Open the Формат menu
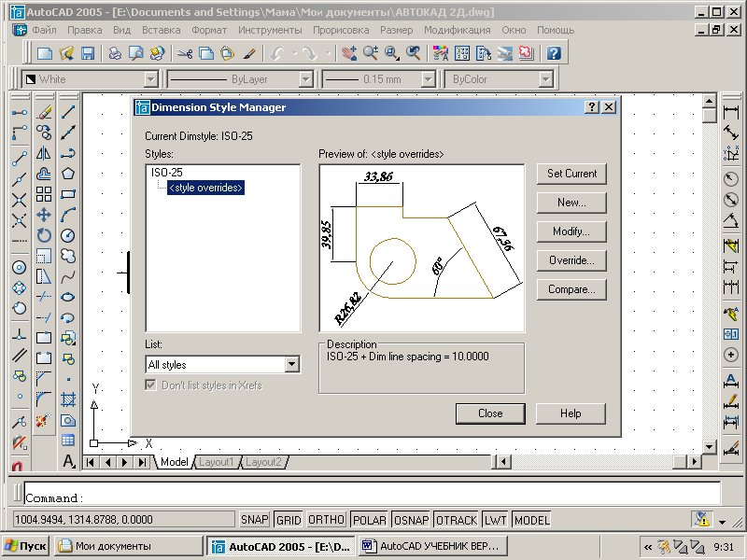The width and height of the screenshot is (747, 560). coord(209,30)
